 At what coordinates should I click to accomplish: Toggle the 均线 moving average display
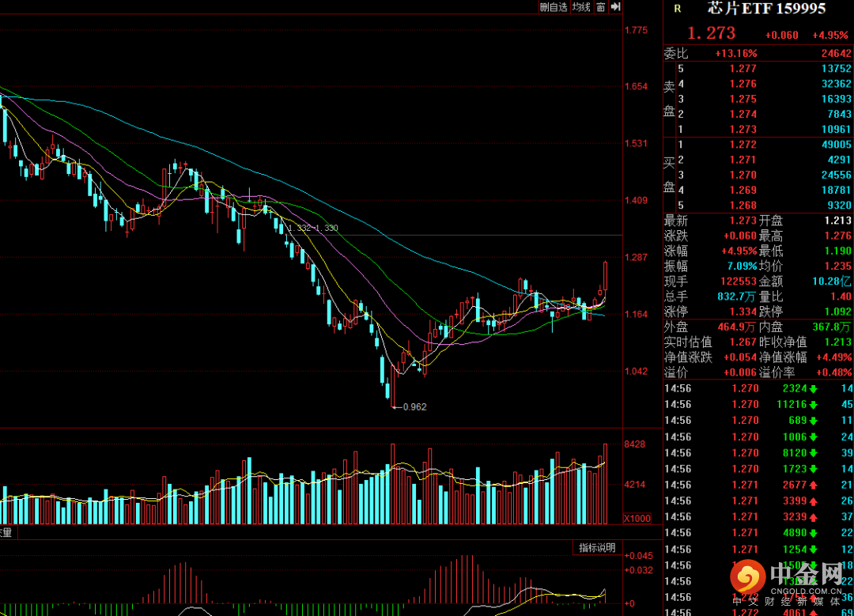581,7
